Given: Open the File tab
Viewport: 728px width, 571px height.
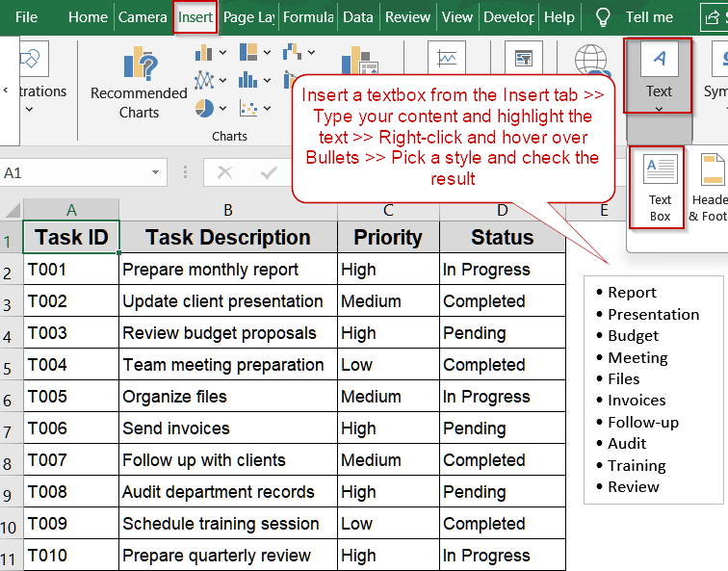Looking at the screenshot, I should [26, 17].
